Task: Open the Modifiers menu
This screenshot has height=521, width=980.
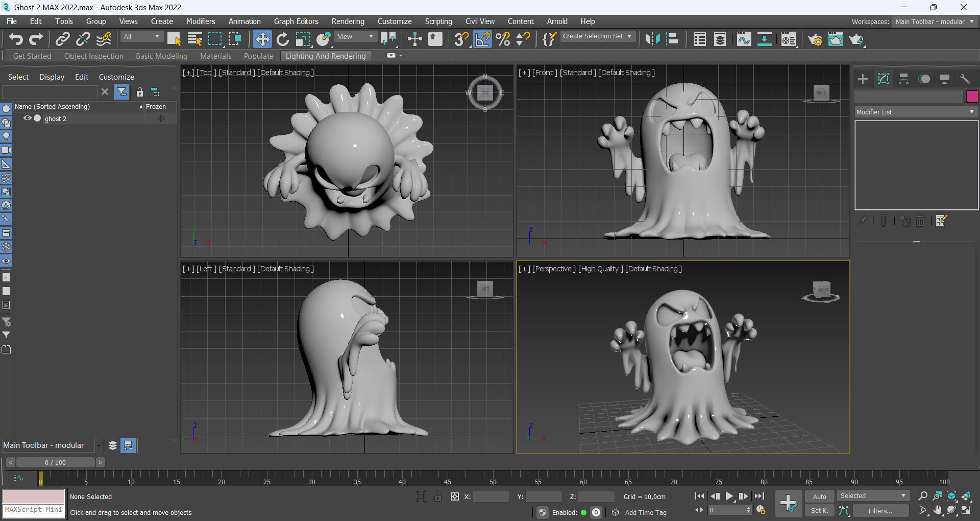Action: tap(201, 21)
